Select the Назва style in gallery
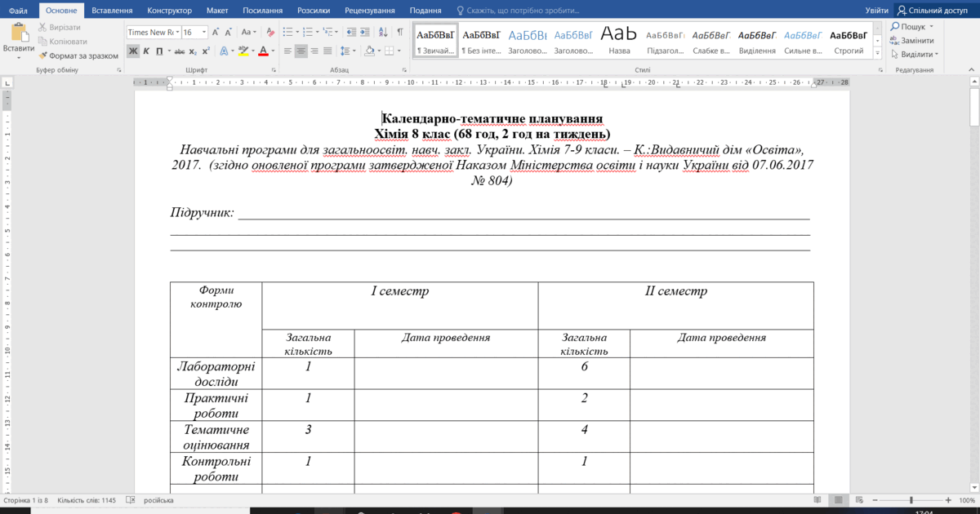 (619, 41)
